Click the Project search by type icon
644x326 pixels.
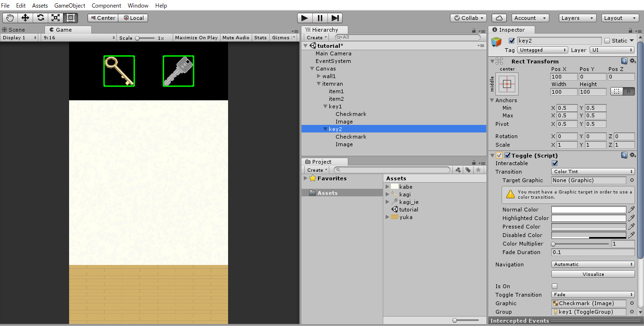point(458,170)
